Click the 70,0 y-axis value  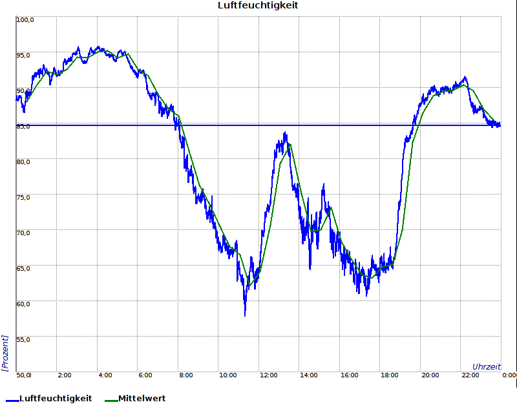(x=23, y=233)
